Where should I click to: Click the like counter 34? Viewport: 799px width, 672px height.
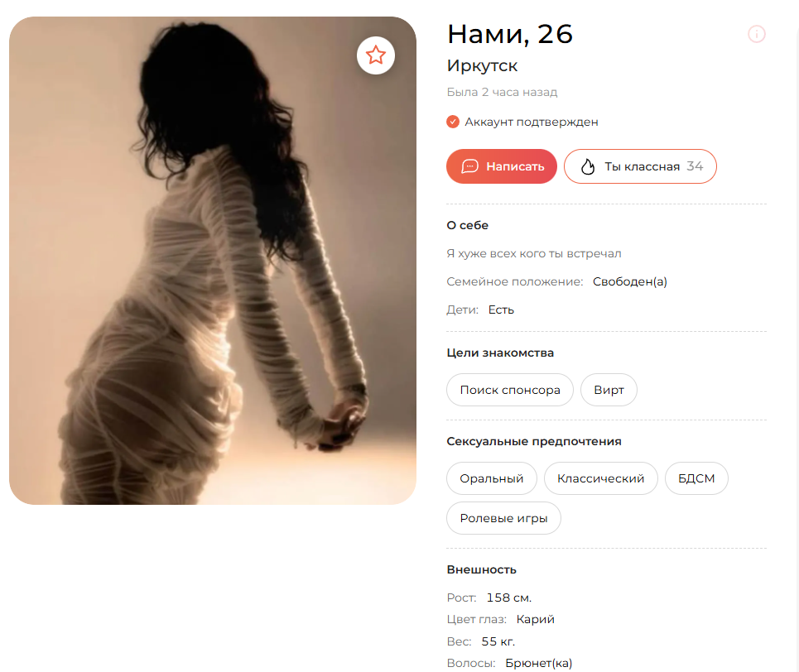tap(695, 166)
